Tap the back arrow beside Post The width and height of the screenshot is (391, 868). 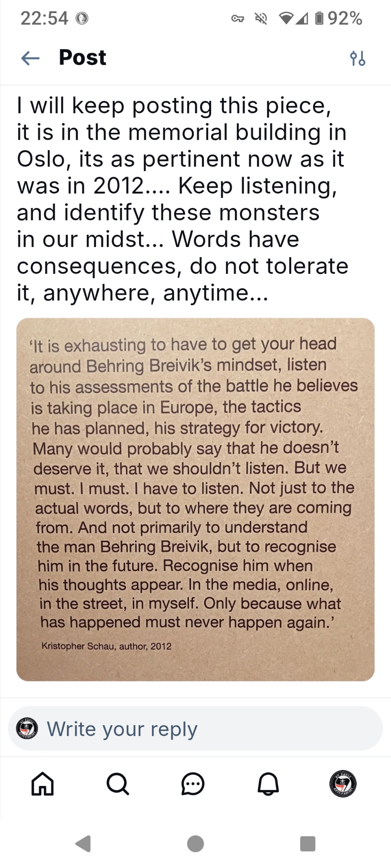click(x=30, y=58)
